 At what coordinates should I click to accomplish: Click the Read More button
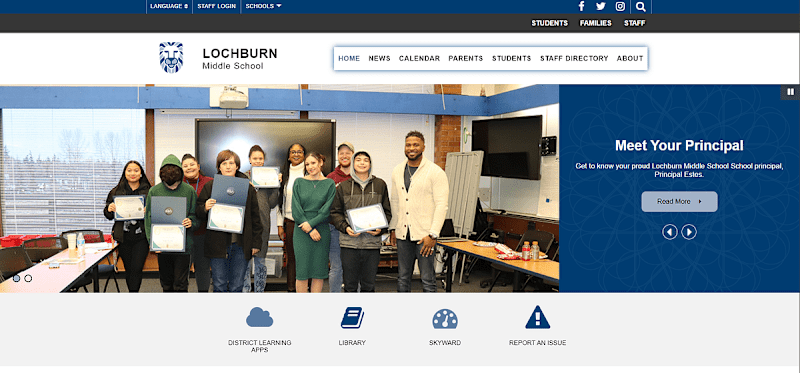point(679,202)
